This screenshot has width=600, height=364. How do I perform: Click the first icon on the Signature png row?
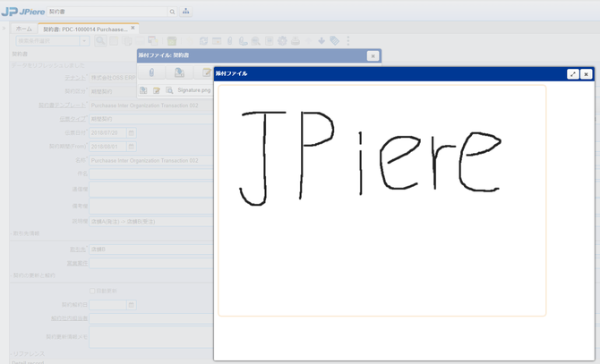click(143, 90)
